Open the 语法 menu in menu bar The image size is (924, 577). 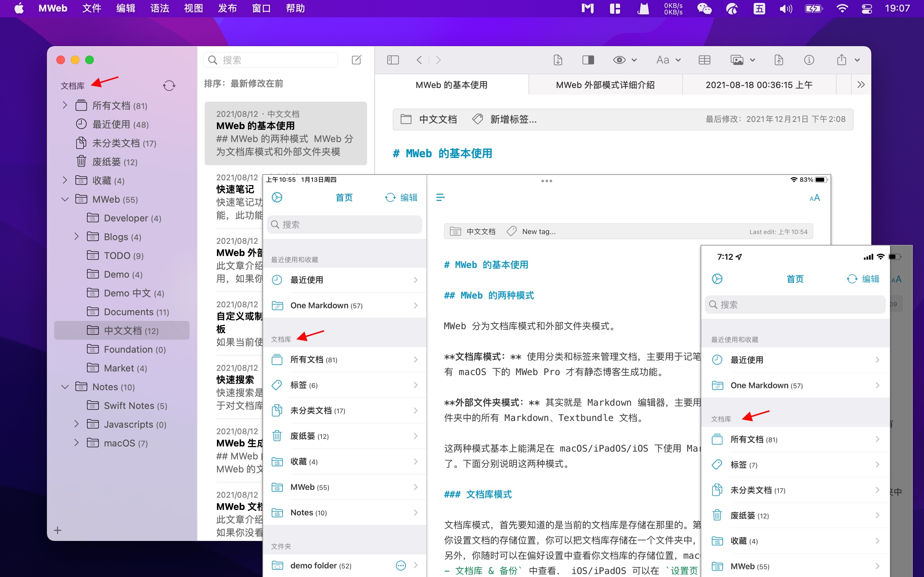pos(159,8)
